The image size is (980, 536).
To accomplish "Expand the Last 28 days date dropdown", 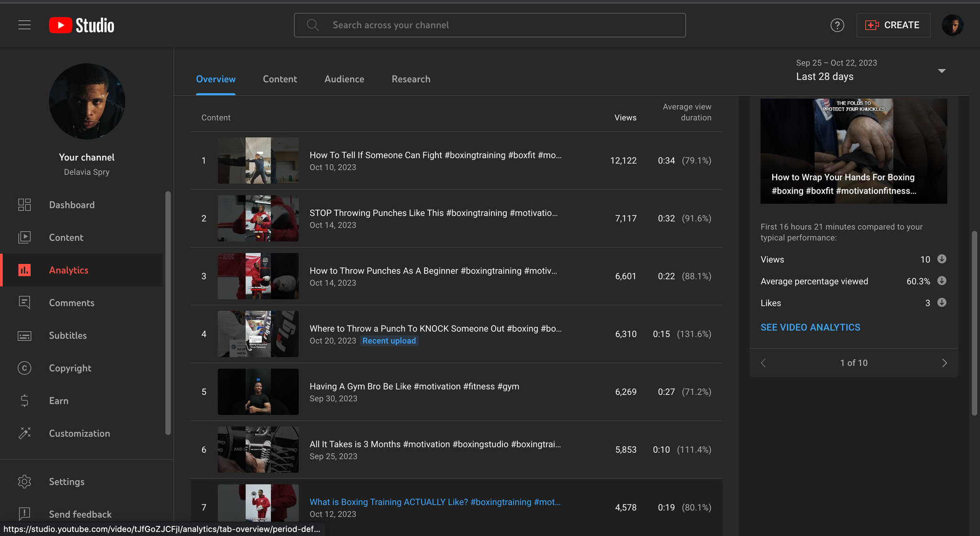I will 941,71.
